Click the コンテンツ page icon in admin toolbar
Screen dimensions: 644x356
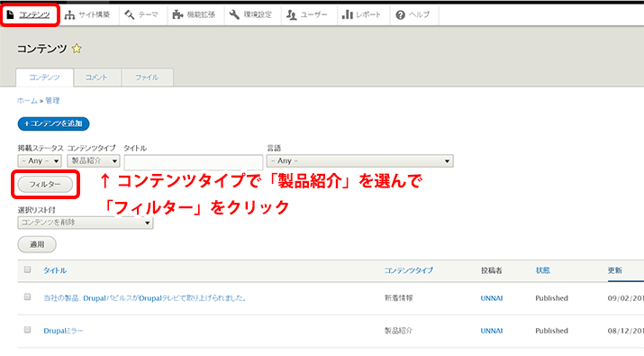tap(10, 14)
